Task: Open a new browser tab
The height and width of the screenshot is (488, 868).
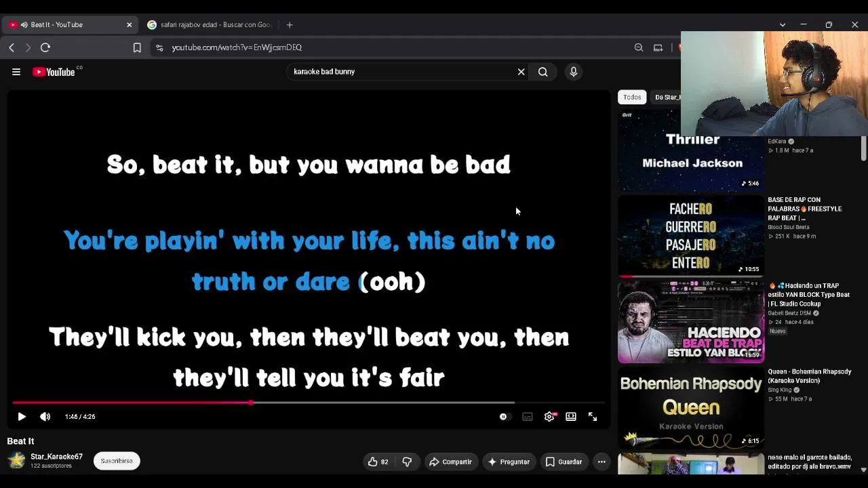Action: 290,25
